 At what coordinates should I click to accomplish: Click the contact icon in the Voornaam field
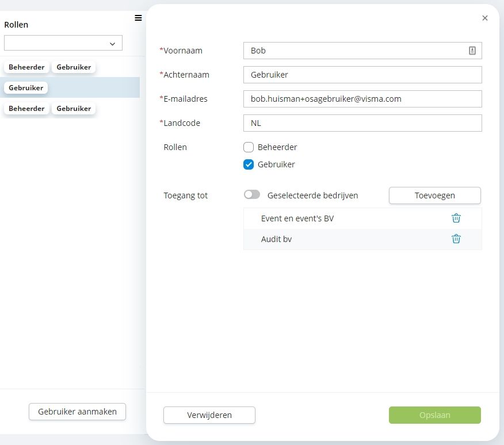pyautogui.click(x=472, y=51)
